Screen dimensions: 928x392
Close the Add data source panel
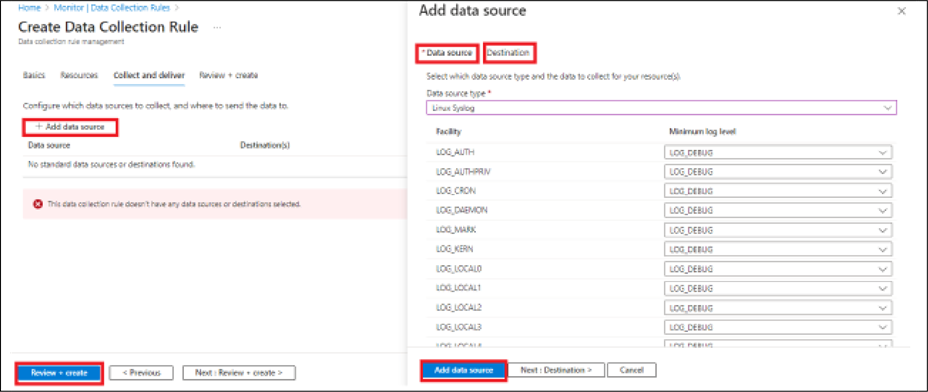tap(901, 11)
